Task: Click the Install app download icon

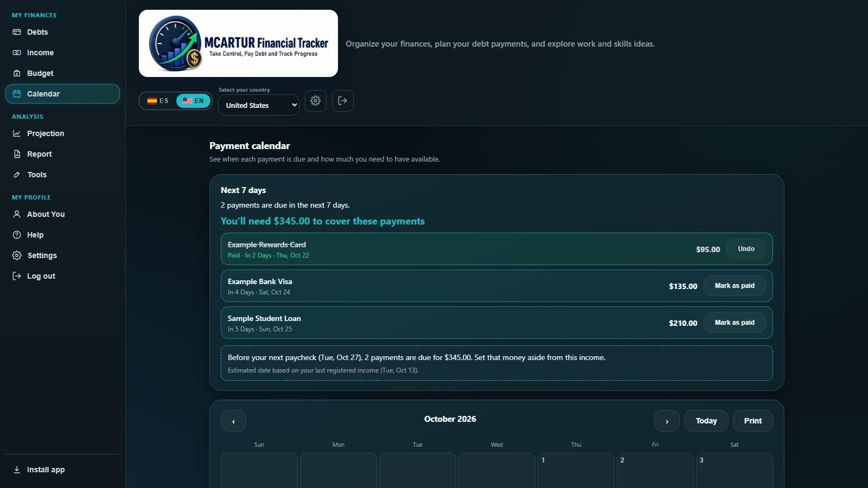Action: (17, 470)
